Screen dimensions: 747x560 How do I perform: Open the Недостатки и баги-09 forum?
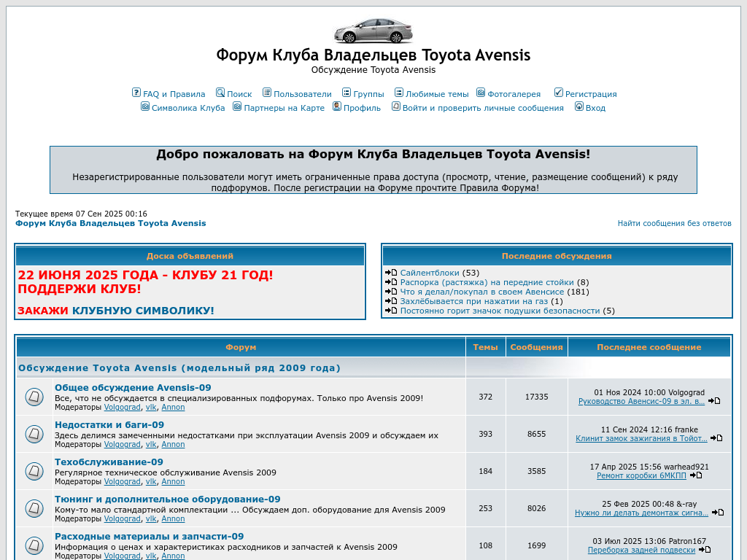point(109,424)
